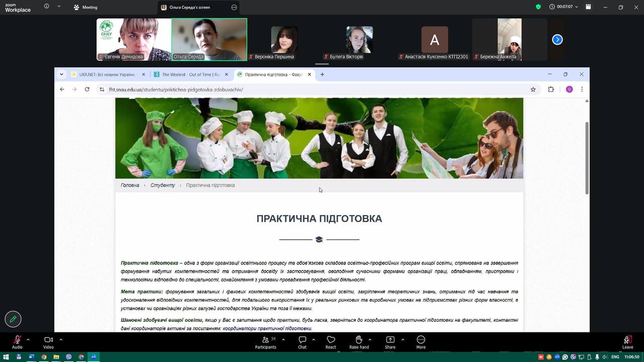Viewport: 644px width, 362px height.
Task: Click the Leave meeting button
Action: coord(627,340)
